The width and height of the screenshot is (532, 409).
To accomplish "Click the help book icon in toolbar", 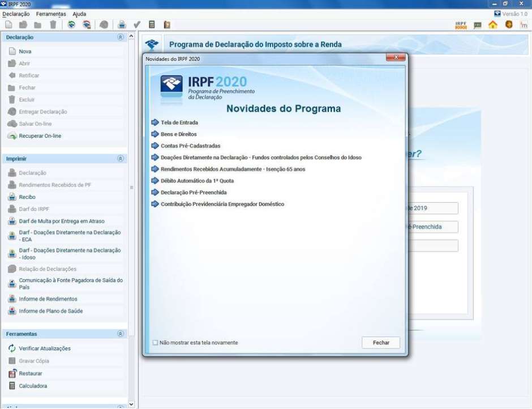I will (167, 25).
